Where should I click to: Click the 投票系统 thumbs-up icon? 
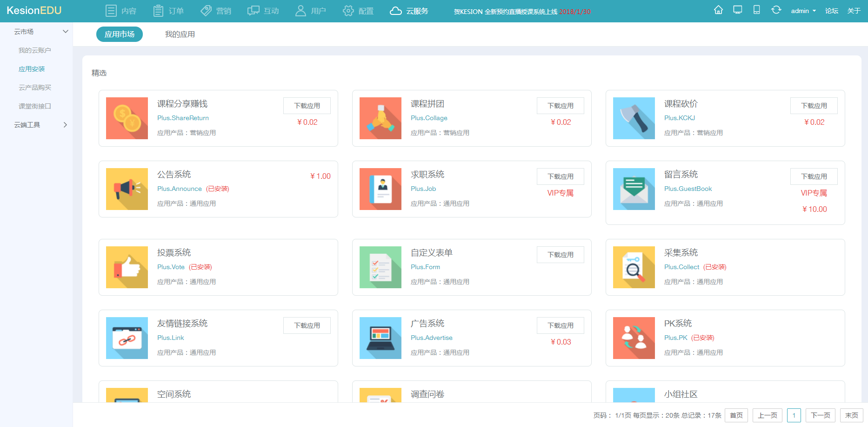point(127,267)
